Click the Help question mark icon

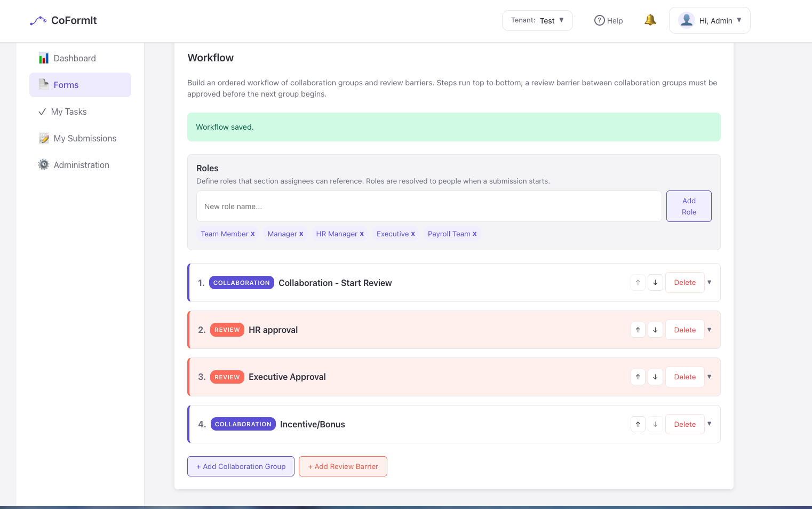pyautogui.click(x=600, y=20)
